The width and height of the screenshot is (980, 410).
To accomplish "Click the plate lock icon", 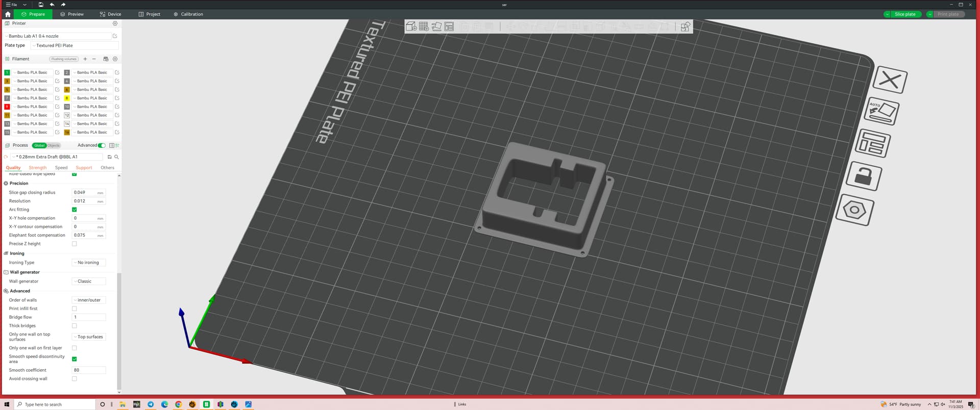I will [863, 176].
